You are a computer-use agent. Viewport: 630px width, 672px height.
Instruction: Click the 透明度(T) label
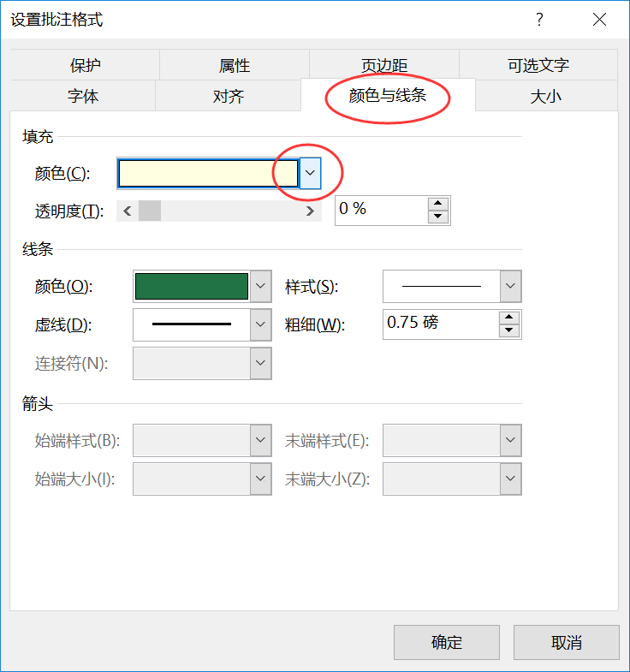coord(69,211)
